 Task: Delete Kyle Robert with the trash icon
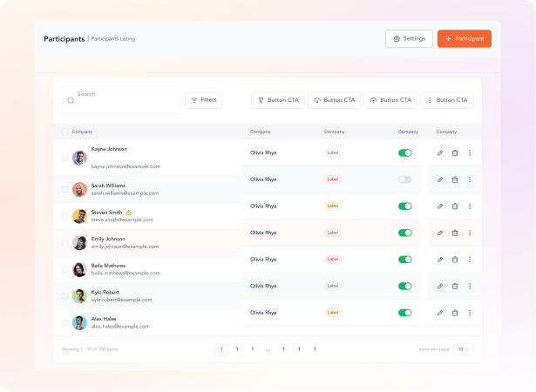(x=455, y=286)
